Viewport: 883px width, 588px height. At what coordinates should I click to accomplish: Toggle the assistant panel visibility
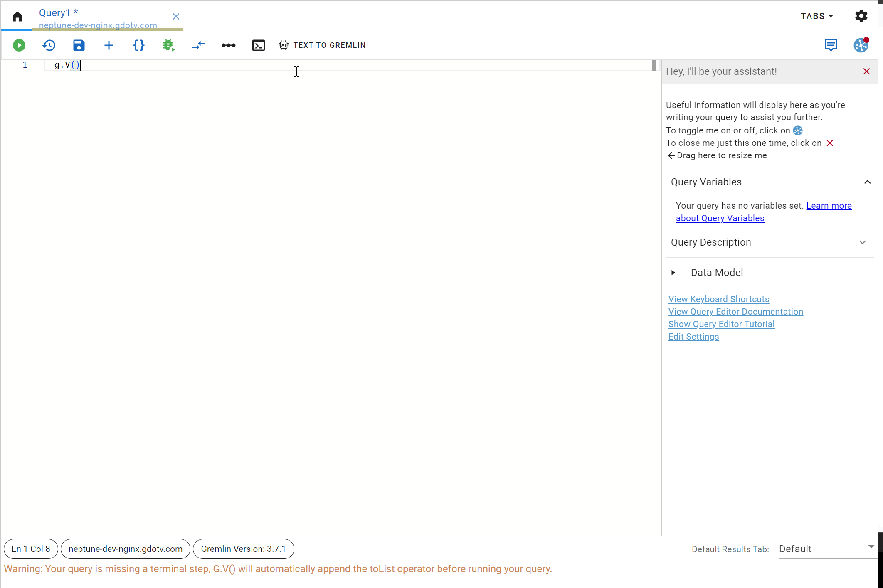pos(861,44)
